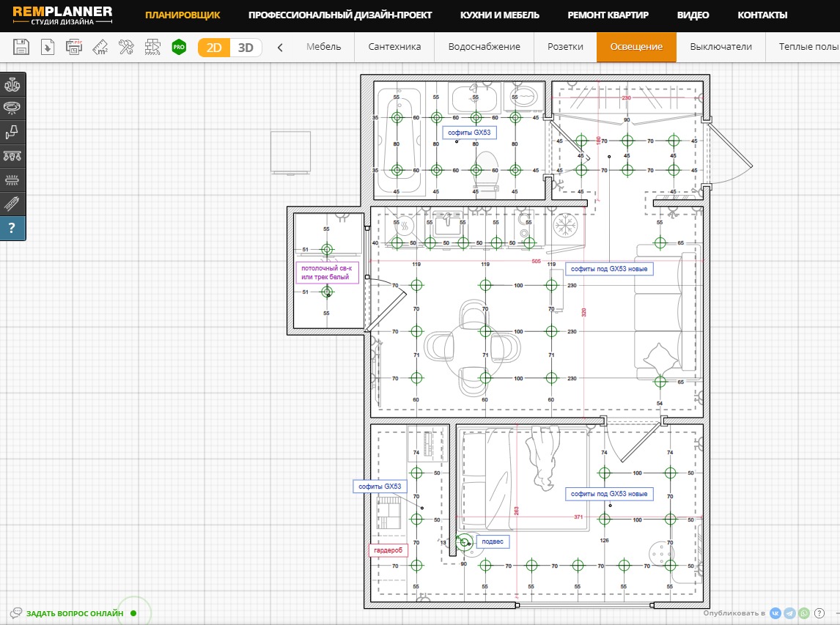Click ЗАДАТЬ ВОПРОС ОНЛАЙН chat link
840x625 pixels.
75,613
